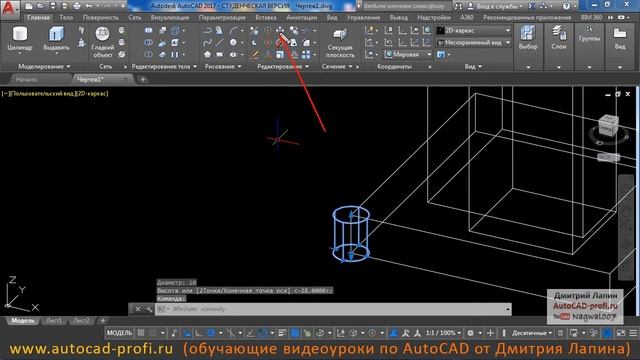Toggle dynamic input in status bar

coord(186,333)
